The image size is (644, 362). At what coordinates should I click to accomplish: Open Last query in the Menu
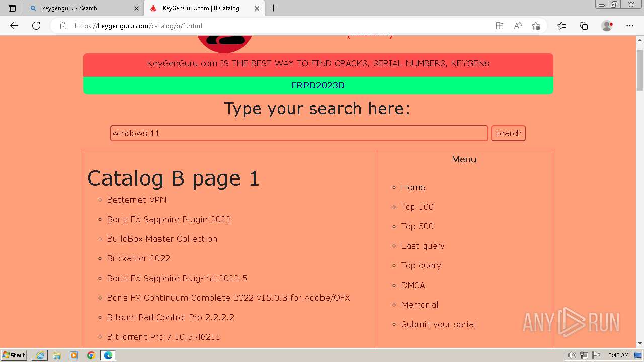423,246
